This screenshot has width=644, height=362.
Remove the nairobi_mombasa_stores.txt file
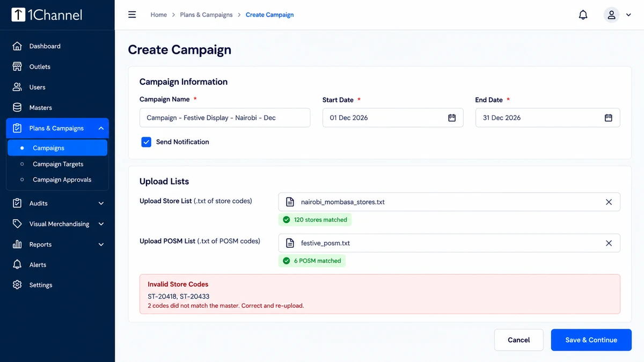pyautogui.click(x=609, y=202)
